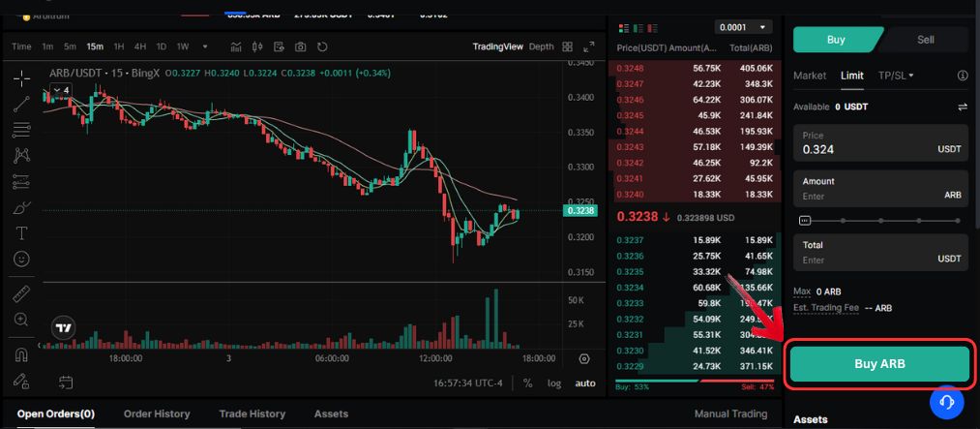Show only sell orders in book

tap(653, 28)
